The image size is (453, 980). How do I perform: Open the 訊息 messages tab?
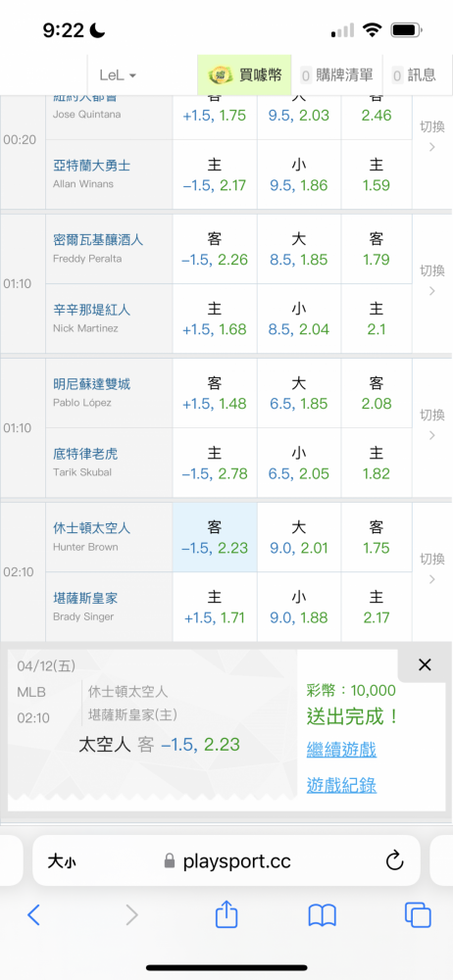414,75
